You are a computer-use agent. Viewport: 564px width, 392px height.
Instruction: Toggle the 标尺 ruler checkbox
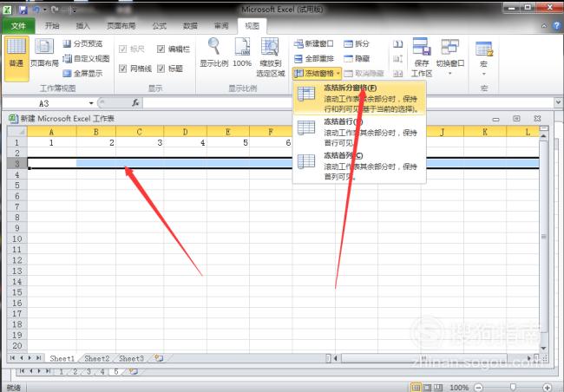coord(122,49)
